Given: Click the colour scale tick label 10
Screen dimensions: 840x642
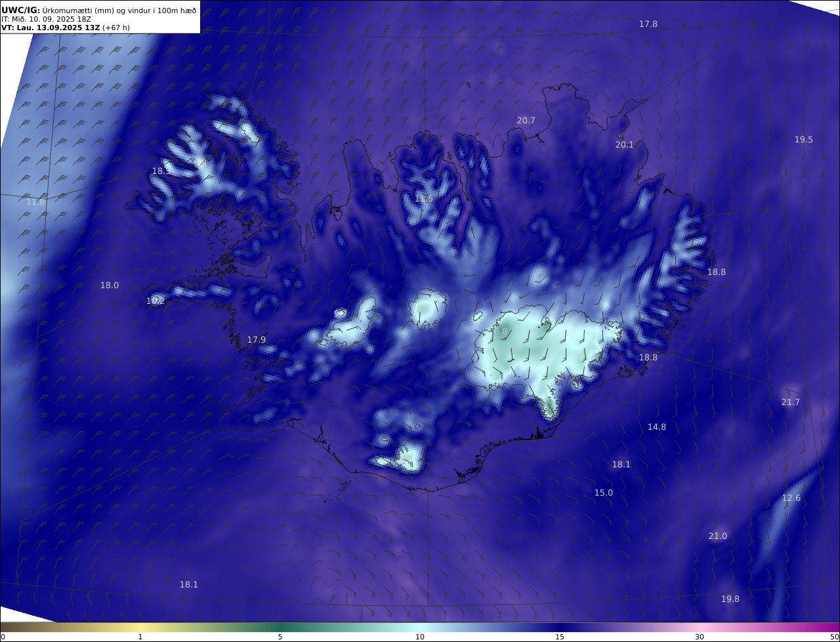Looking at the screenshot, I should click(420, 637).
